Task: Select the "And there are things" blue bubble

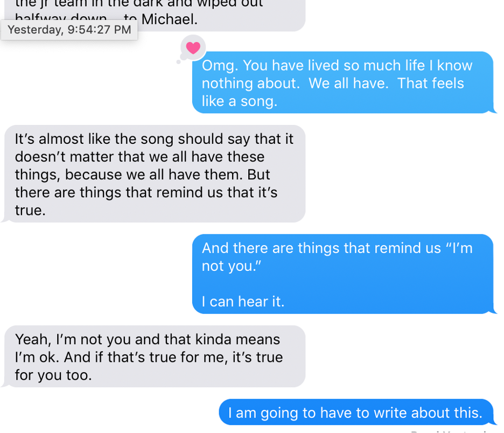Action: 342,274
